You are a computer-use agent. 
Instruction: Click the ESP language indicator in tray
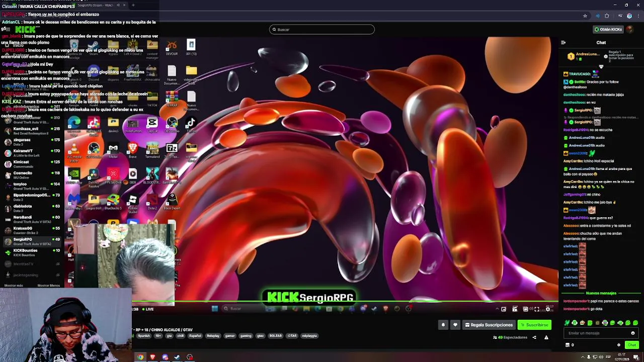[608, 357]
